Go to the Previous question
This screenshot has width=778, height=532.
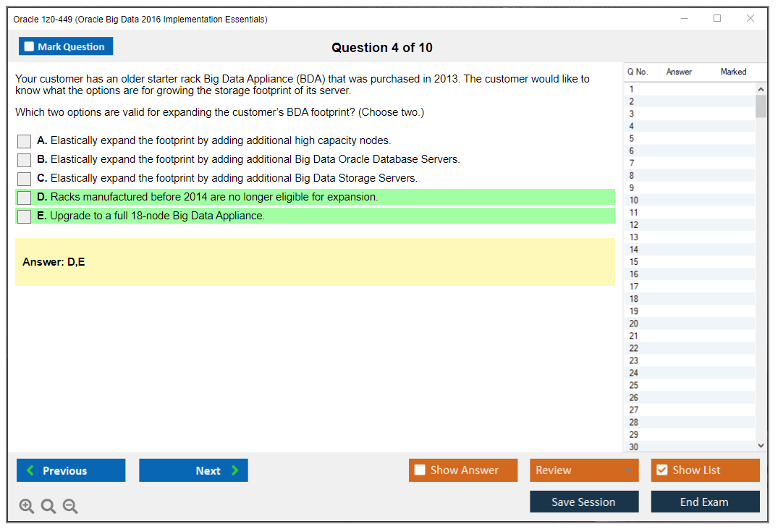71,470
